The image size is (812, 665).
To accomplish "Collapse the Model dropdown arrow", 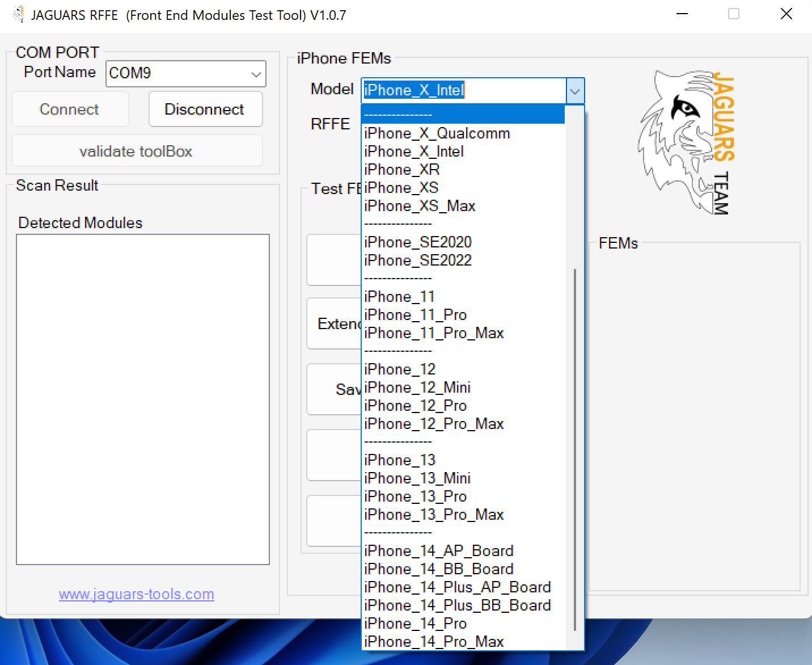I will [x=575, y=91].
